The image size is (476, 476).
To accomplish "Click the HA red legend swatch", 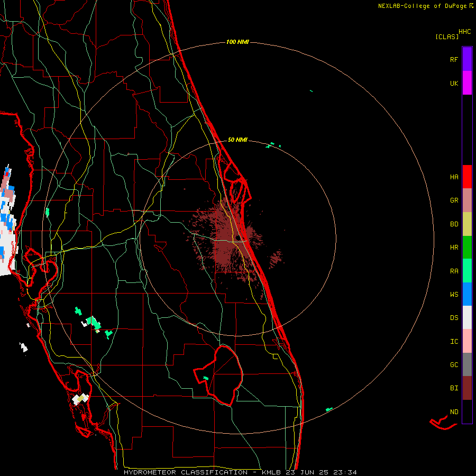I will point(467,177).
